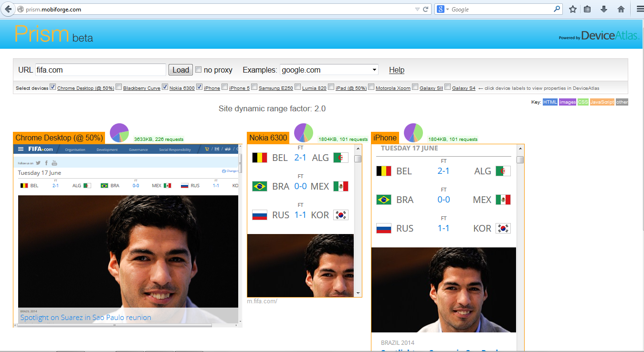644x352 pixels.
Task: Click the purple images key swatch
Action: [x=568, y=102]
